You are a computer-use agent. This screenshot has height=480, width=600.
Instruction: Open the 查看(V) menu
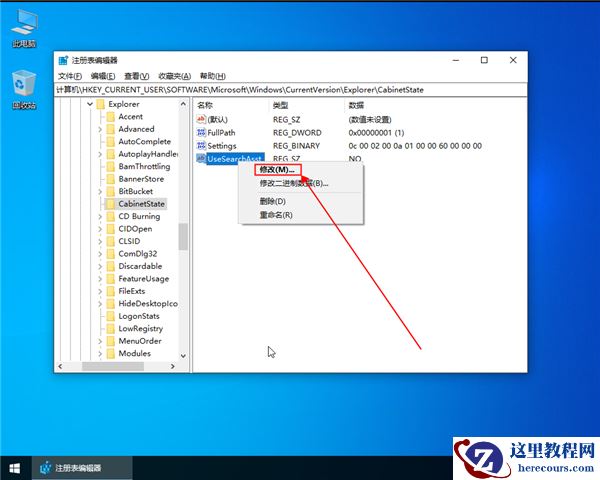137,76
